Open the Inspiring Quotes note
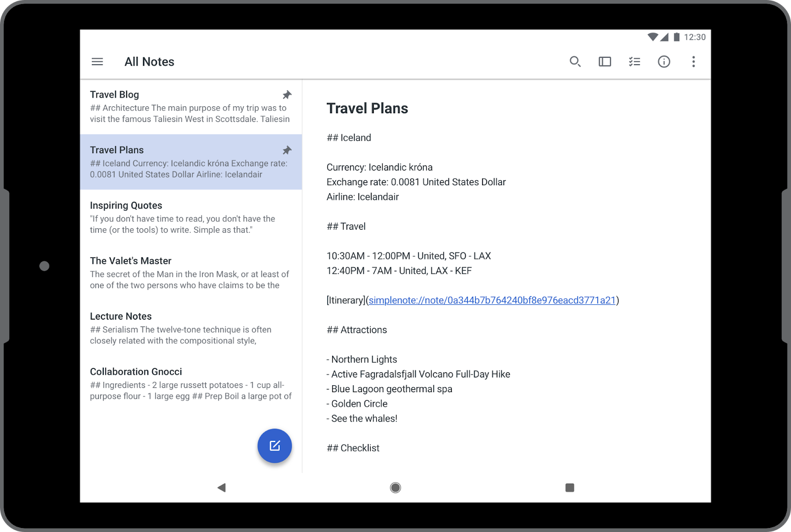This screenshot has height=532, width=791. pos(191,217)
